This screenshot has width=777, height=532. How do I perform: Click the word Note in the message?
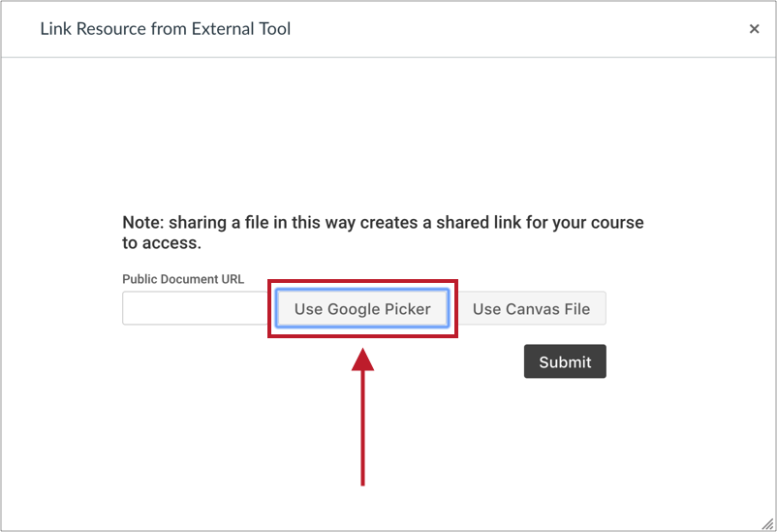pos(141,223)
